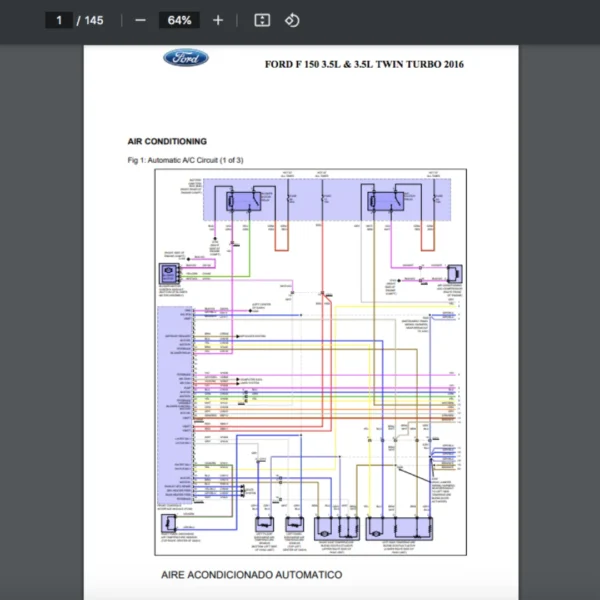Click the A/C compressor clutch component symbol
The height and width of the screenshot is (600, 600).
point(453,273)
